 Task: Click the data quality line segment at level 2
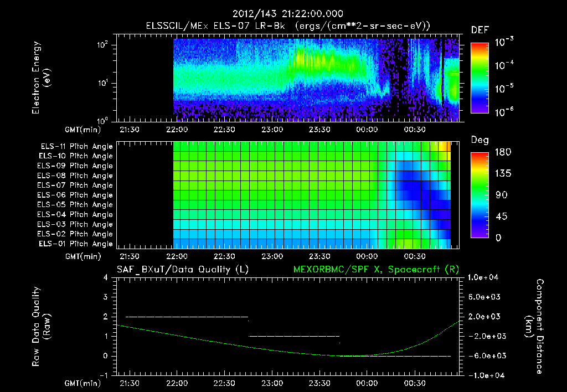click(x=187, y=317)
